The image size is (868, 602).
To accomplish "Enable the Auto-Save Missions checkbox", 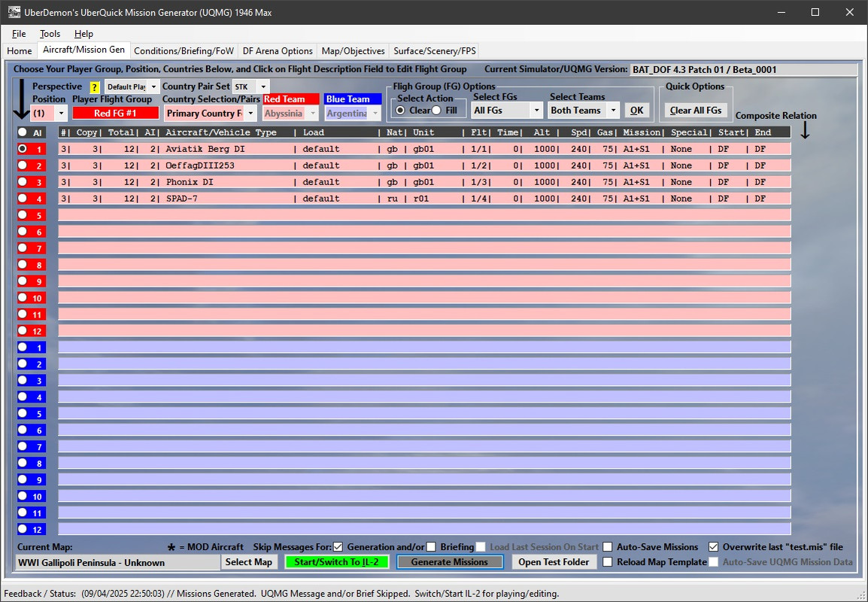I will coord(608,547).
